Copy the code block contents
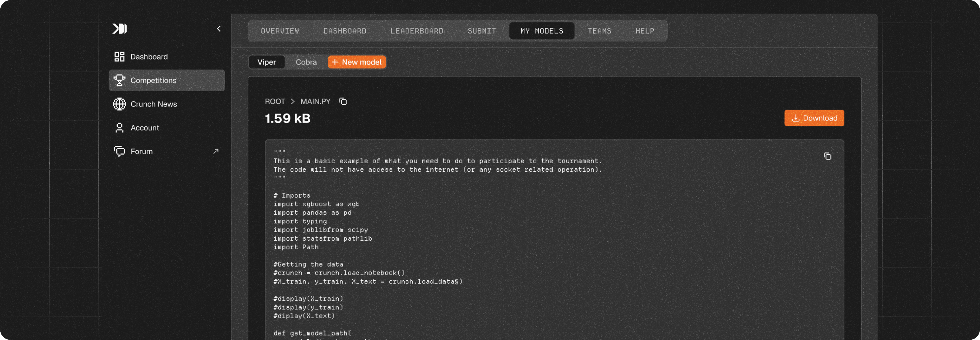 tap(827, 156)
